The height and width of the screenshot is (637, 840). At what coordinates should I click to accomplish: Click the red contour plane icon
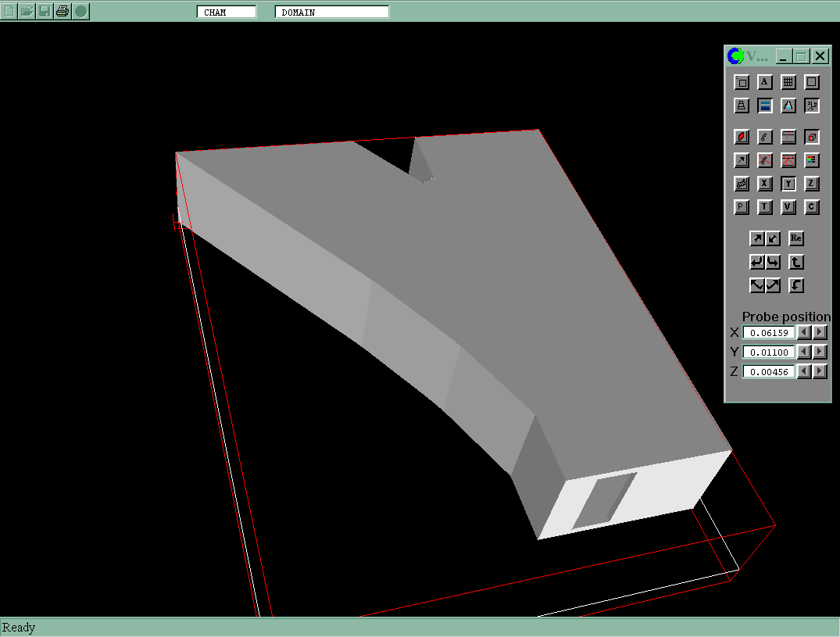click(x=742, y=137)
